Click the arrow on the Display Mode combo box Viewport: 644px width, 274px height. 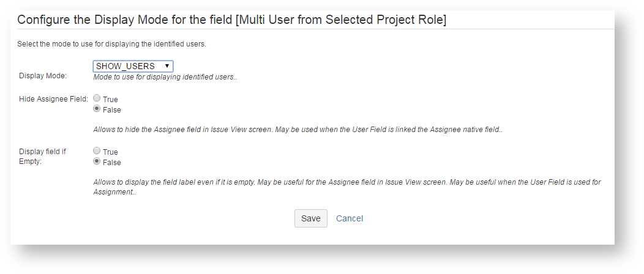(x=167, y=66)
